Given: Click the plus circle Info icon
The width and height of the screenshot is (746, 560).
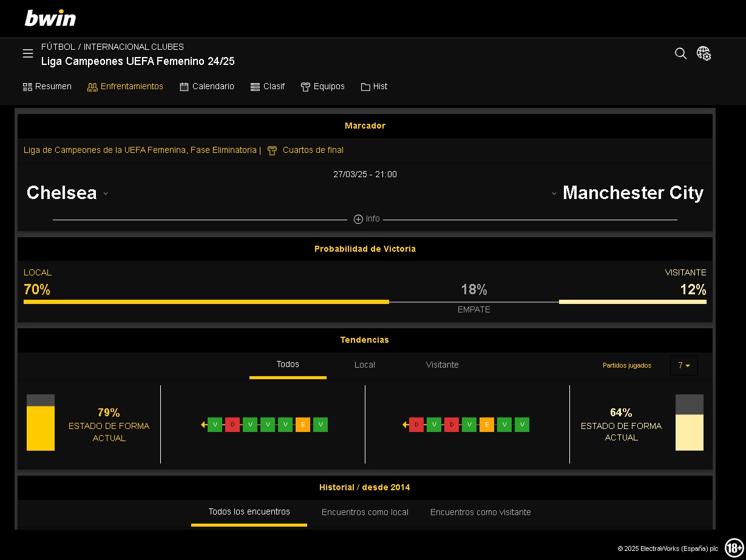Looking at the screenshot, I should [358, 219].
